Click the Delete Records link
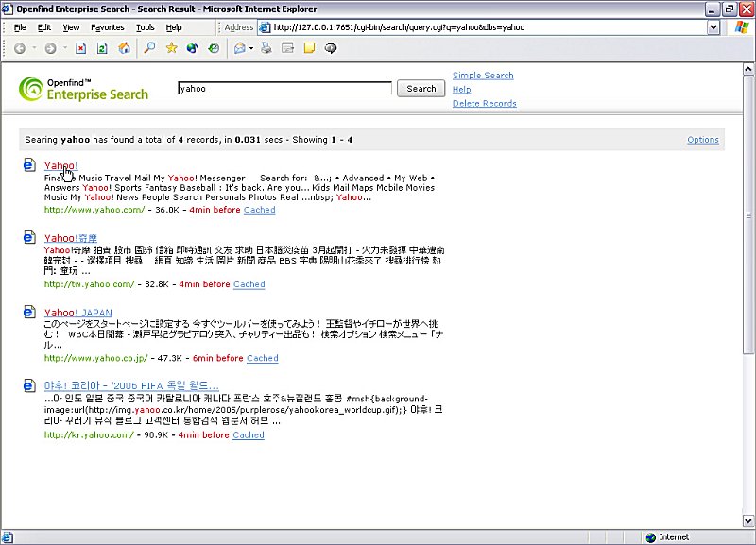Viewport: 756px width, 545px height. [x=485, y=104]
